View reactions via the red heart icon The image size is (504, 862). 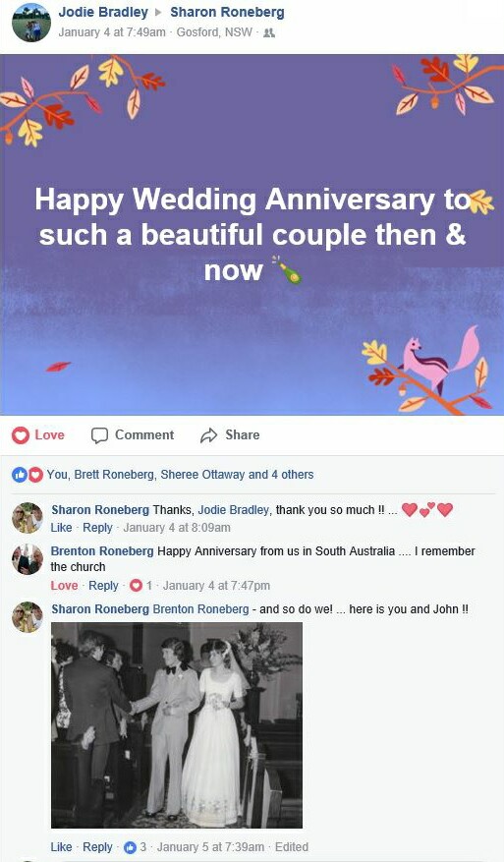(35, 475)
